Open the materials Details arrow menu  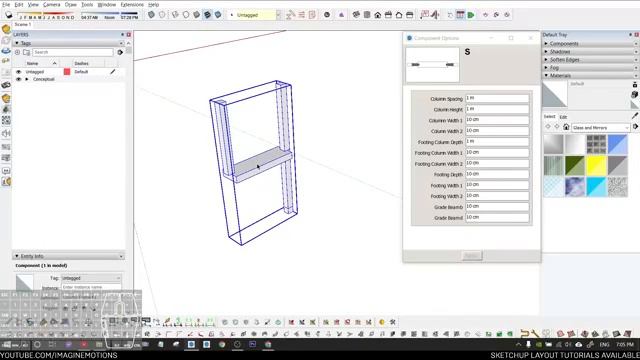(635, 127)
